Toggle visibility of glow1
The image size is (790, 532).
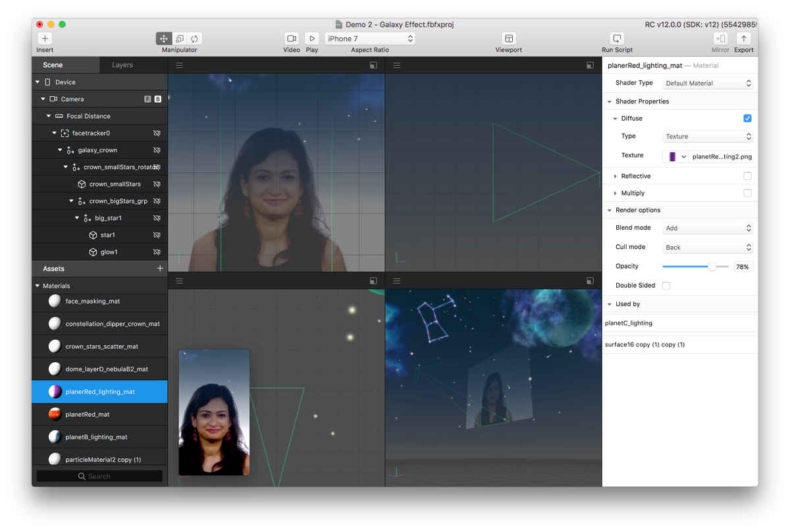(x=157, y=252)
